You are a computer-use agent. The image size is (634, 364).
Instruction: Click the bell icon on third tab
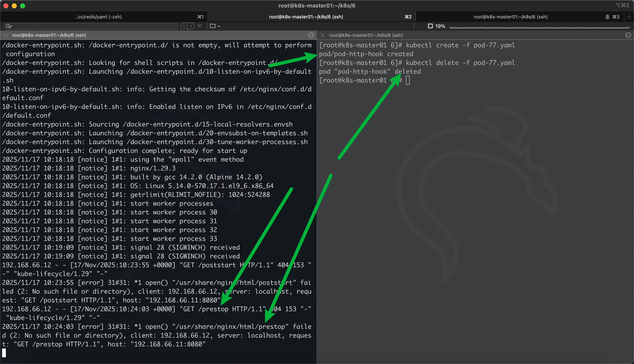pyautogui.click(x=607, y=17)
